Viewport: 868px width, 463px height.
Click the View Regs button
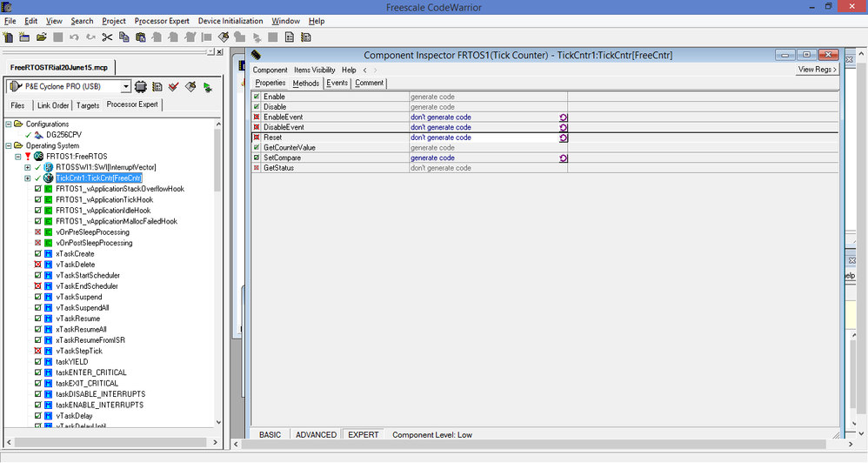point(817,70)
